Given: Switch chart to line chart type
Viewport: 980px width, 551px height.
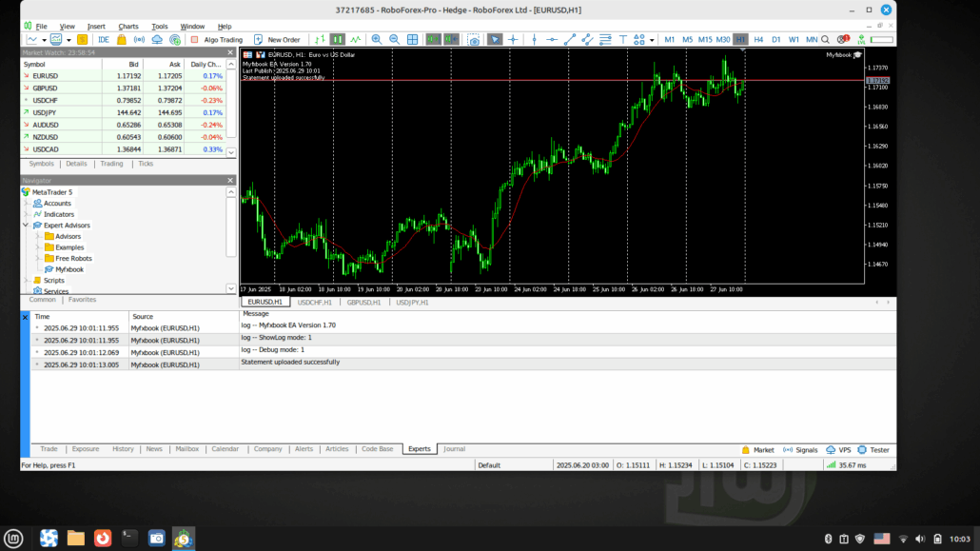Looking at the screenshot, I should click(356, 39).
